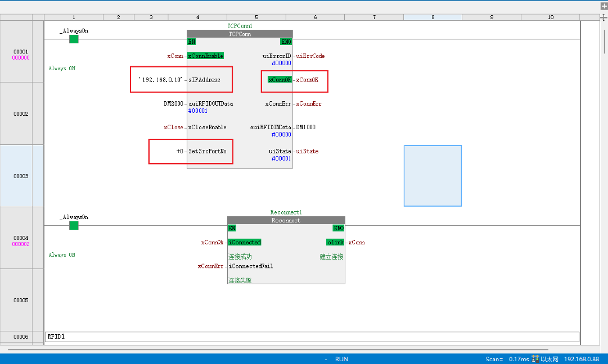Screen dimensions: 608x364
Task: Select the xCloseEnable pin
Action: (x=207, y=127)
